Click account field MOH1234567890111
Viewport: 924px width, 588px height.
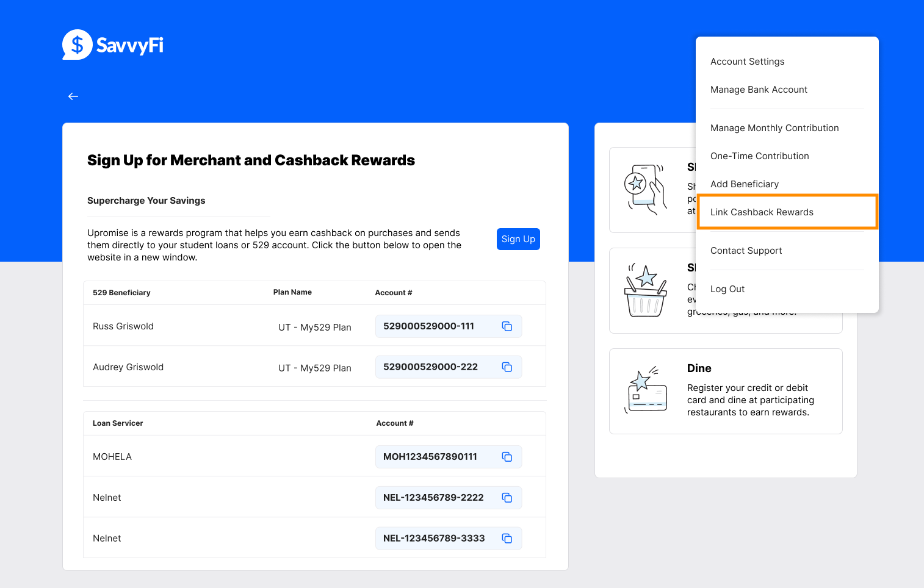click(449, 457)
